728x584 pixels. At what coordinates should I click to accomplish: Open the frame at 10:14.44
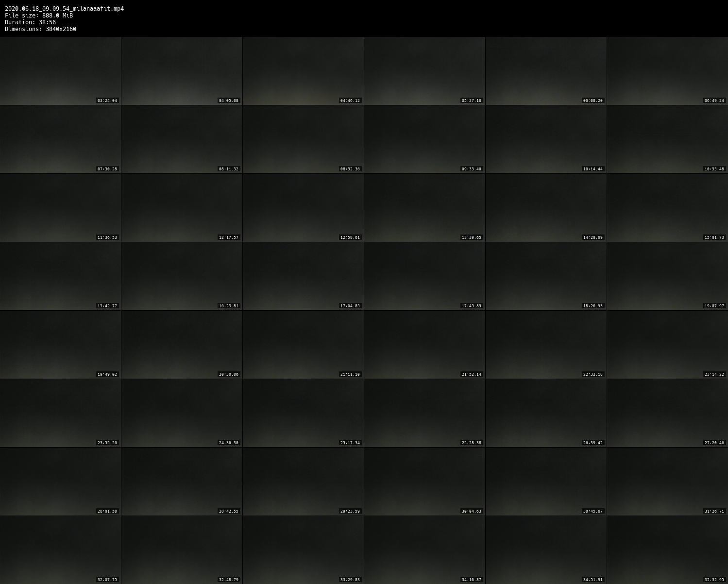click(x=546, y=139)
